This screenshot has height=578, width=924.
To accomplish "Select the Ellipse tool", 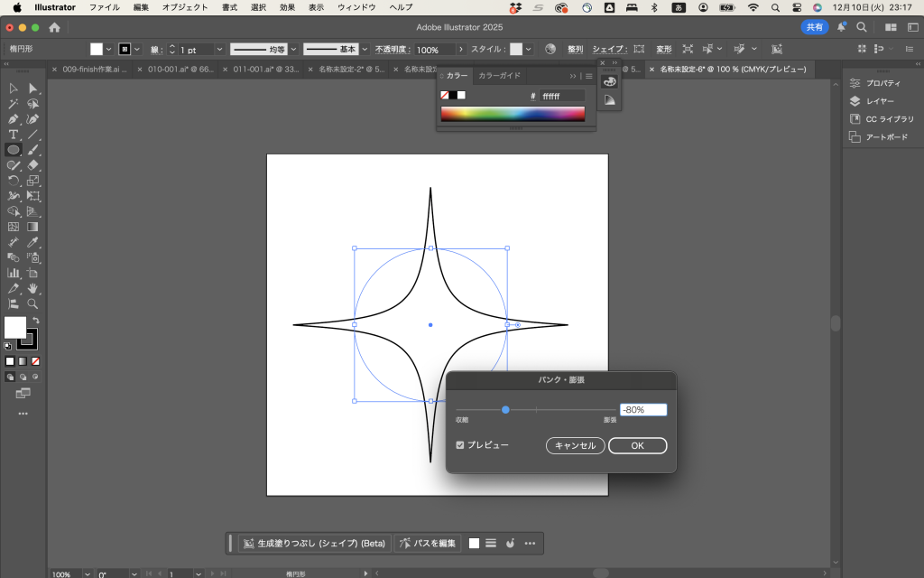I will [x=14, y=150].
